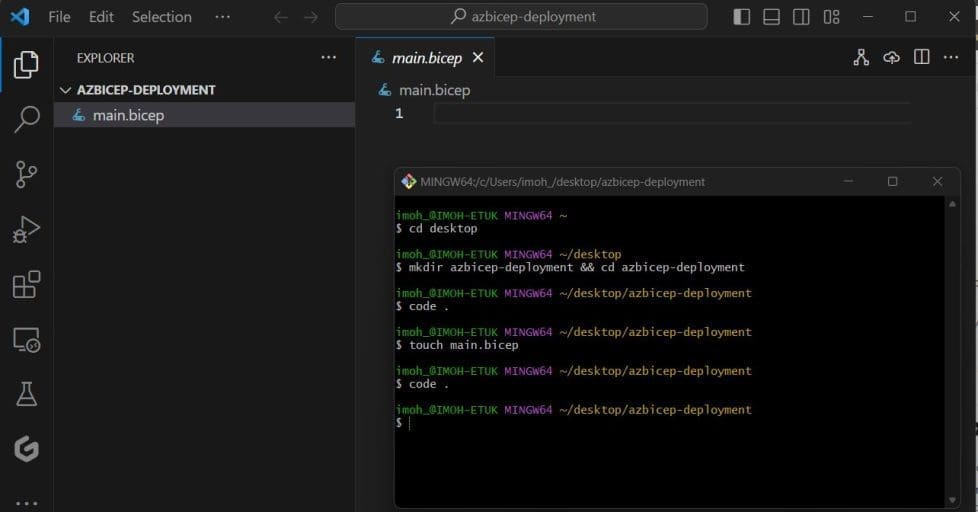Screen dimensions: 978x512
Task: Open the Search view in activity bar
Action: (27, 119)
